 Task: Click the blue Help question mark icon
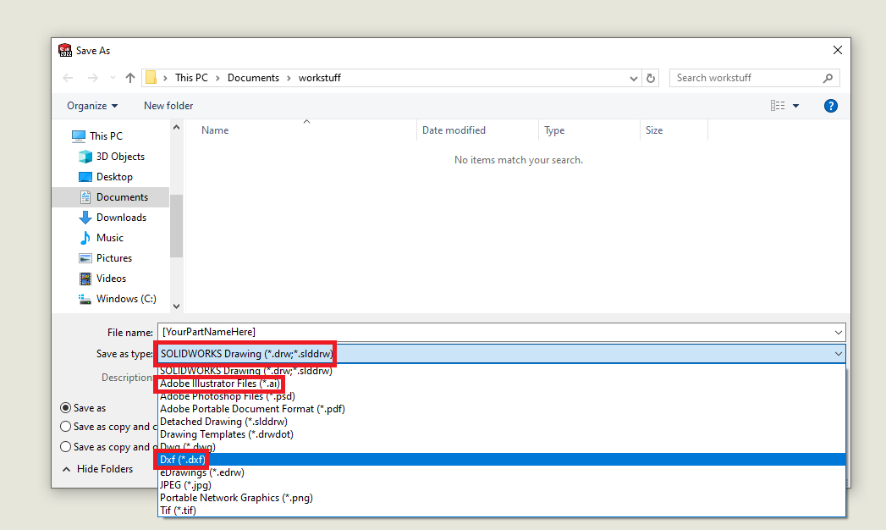830,106
